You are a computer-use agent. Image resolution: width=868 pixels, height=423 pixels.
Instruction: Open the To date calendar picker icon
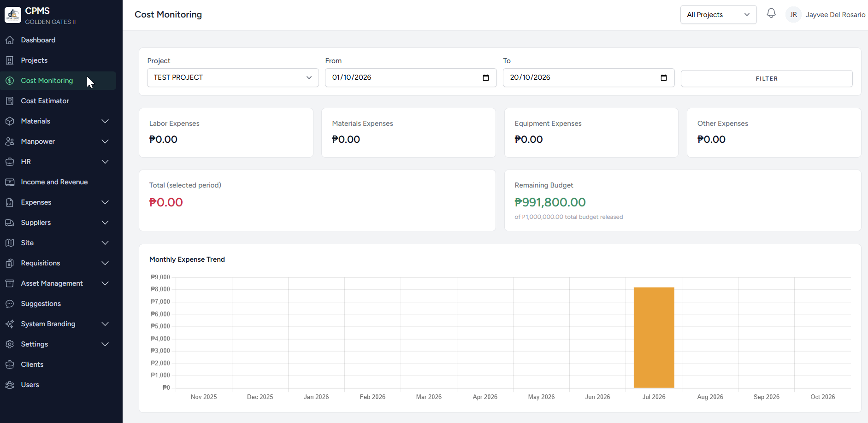[x=664, y=78]
